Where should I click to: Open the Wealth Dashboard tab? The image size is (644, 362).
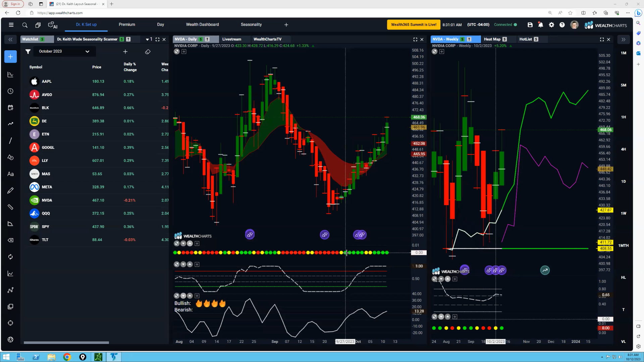(x=202, y=24)
